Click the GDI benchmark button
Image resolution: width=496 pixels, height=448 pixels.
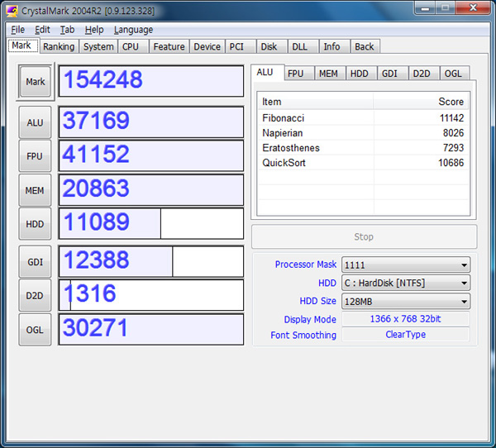click(35, 261)
